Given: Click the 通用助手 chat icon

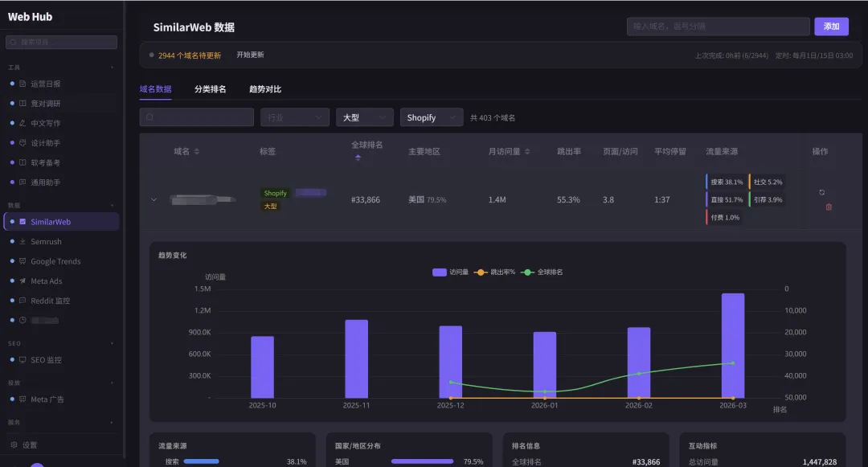Looking at the screenshot, I should point(23,182).
